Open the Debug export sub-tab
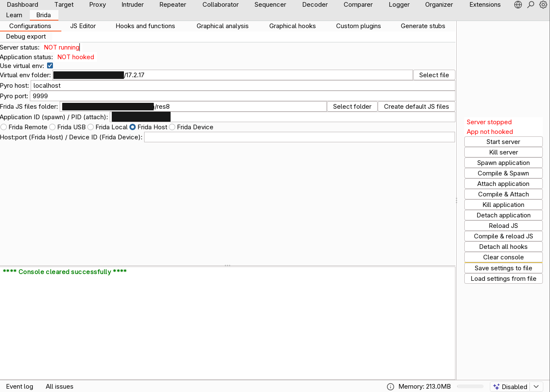The height and width of the screenshot is (392, 550). pyautogui.click(x=26, y=37)
